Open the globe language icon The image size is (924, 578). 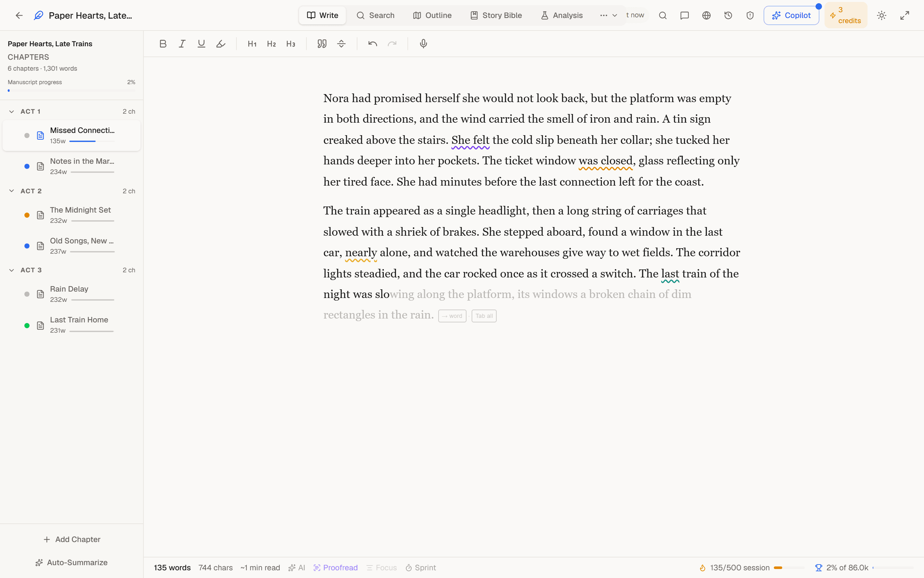pos(706,15)
